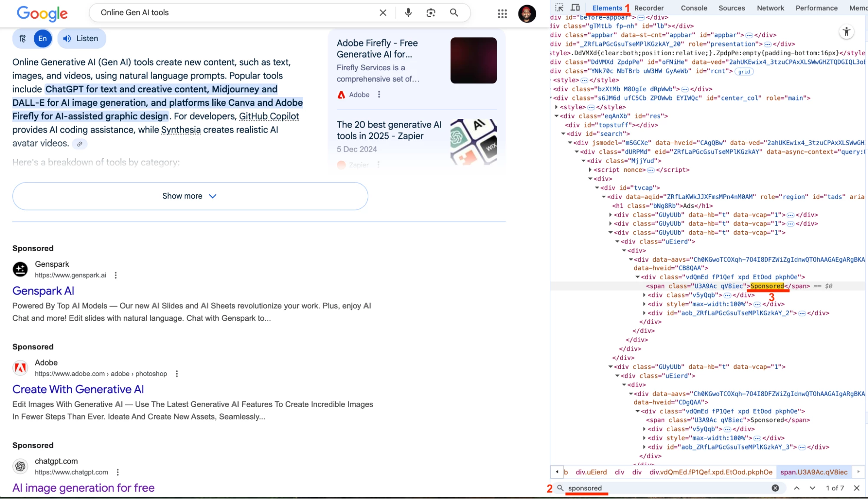Screen dimensions: 868x499
Task: Listen to the AI overview
Action: (x=81, y=39)
